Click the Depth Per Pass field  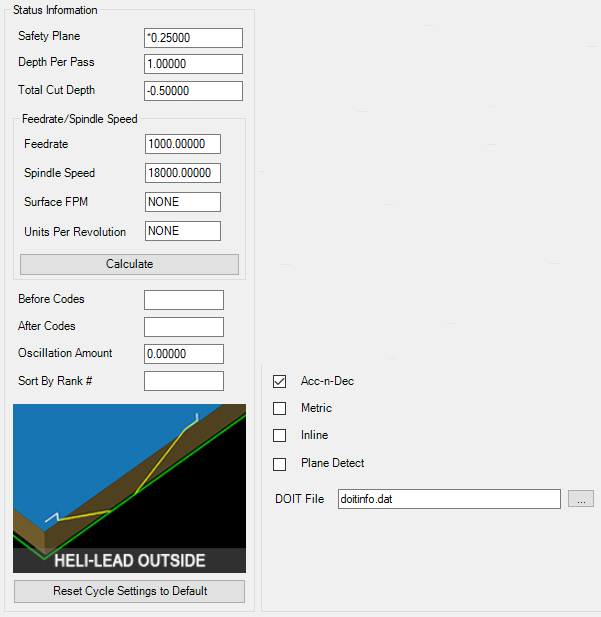coord(193,64)
